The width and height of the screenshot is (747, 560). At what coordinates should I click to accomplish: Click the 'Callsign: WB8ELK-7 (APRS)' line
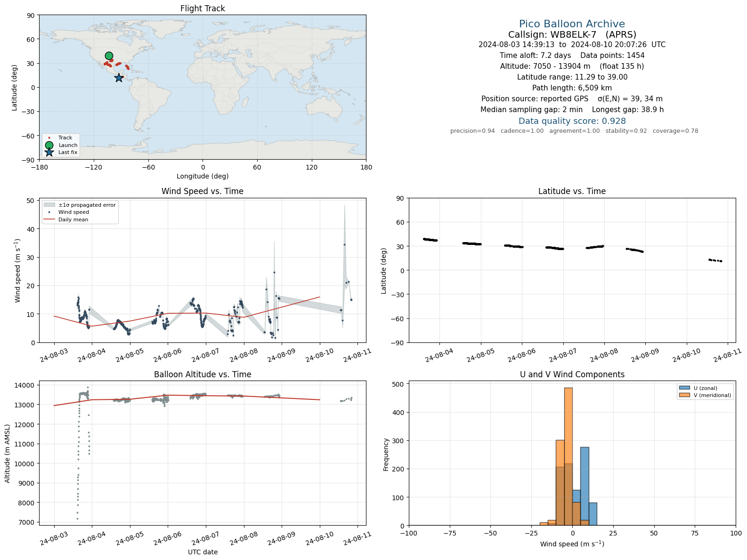click(572, 34)
